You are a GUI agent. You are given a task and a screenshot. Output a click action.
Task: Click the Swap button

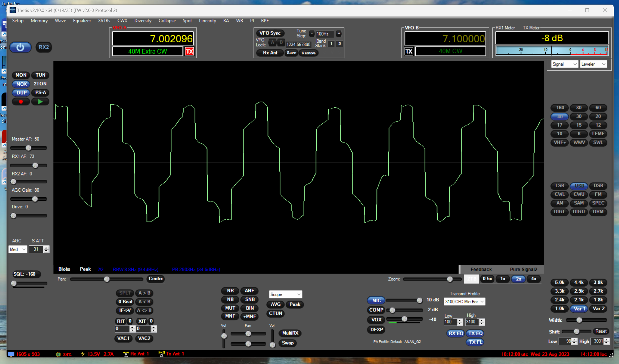(x=287, y=343)
